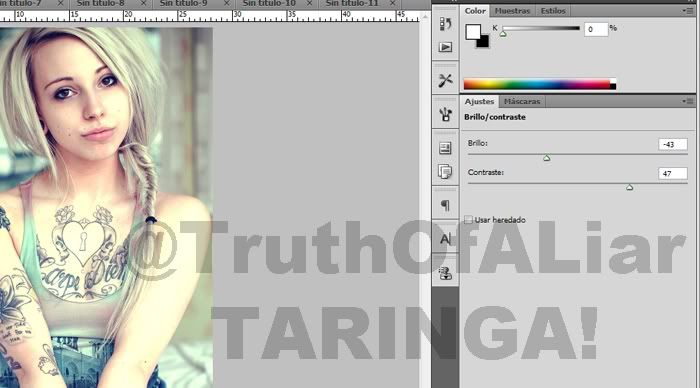Switch to the Sin título-9 document

183,4
